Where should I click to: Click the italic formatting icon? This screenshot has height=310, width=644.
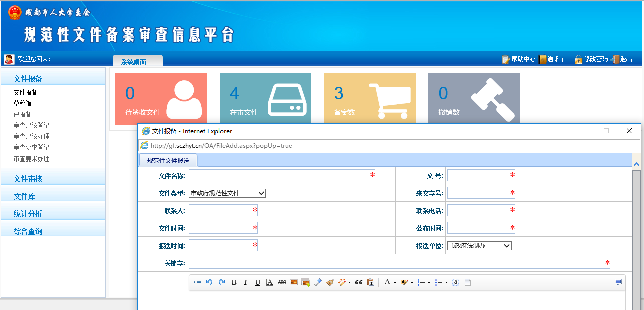pyautogui.click(x=246, y=282)
